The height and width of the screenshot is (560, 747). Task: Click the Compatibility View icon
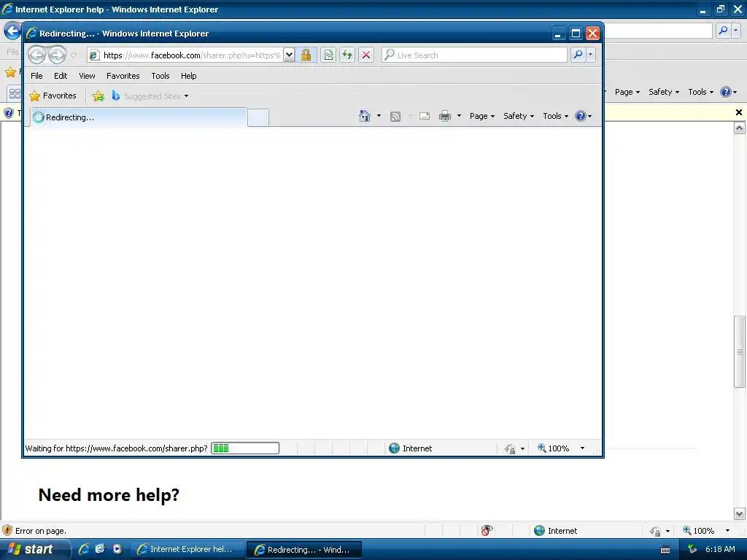328,55
